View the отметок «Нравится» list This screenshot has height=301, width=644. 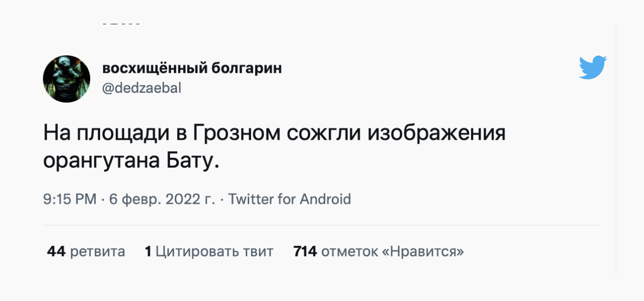(392, 251)
